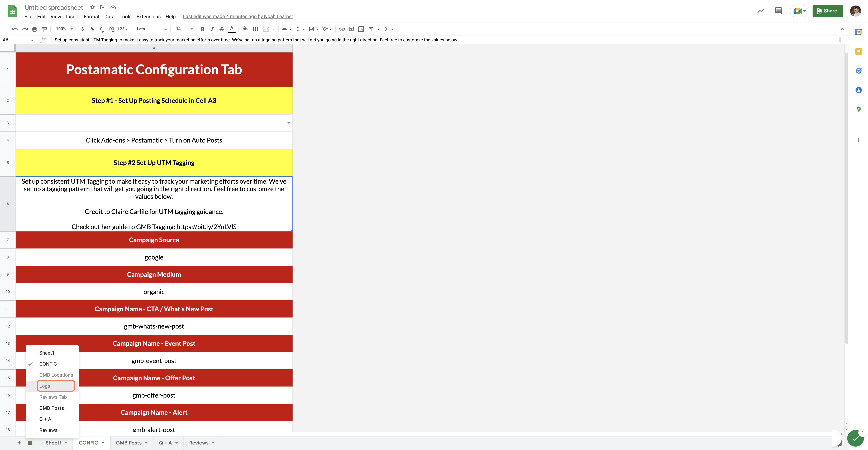868x450 pixels.
Task: Open Google Calendar in the side panel
Action: coord(859,32)
